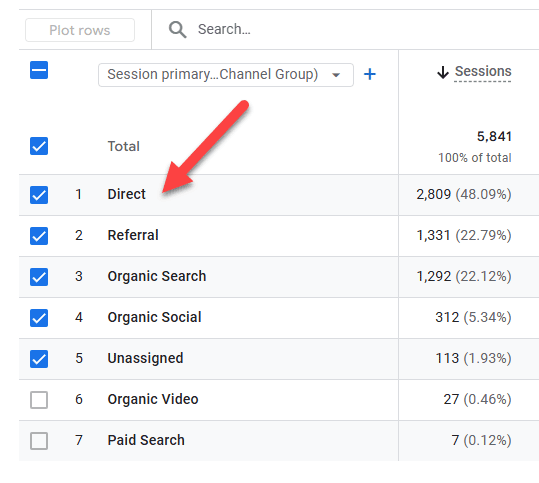Uncheck the Organic Search row checkbox
Screen dimensions: 539x483
click(x=39, y=277)
